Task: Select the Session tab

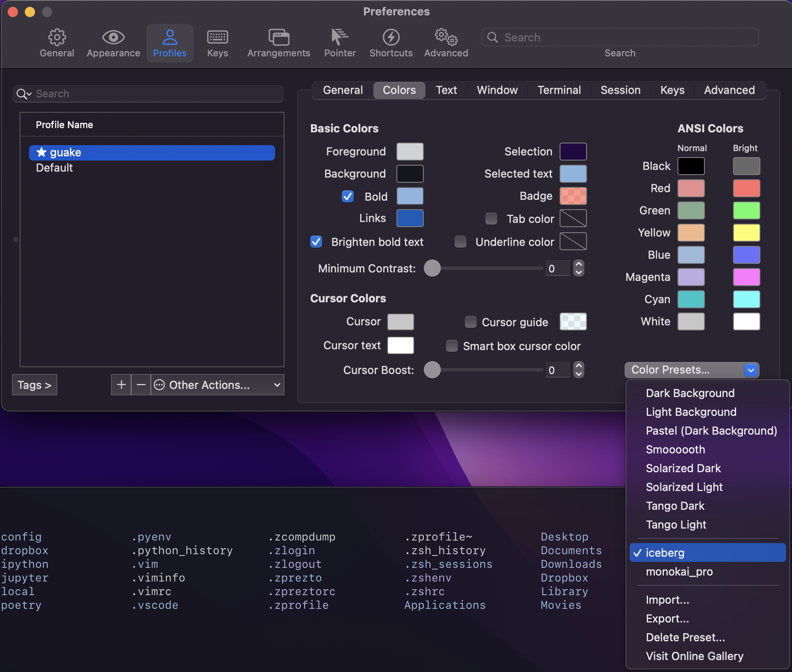Action: pos(620,90)
